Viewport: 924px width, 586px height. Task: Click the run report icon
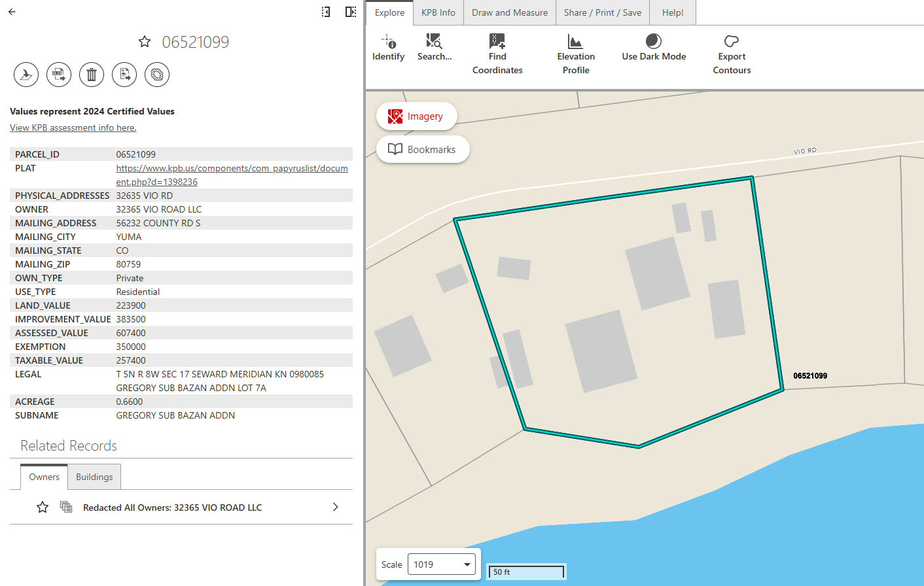point(124,75)
